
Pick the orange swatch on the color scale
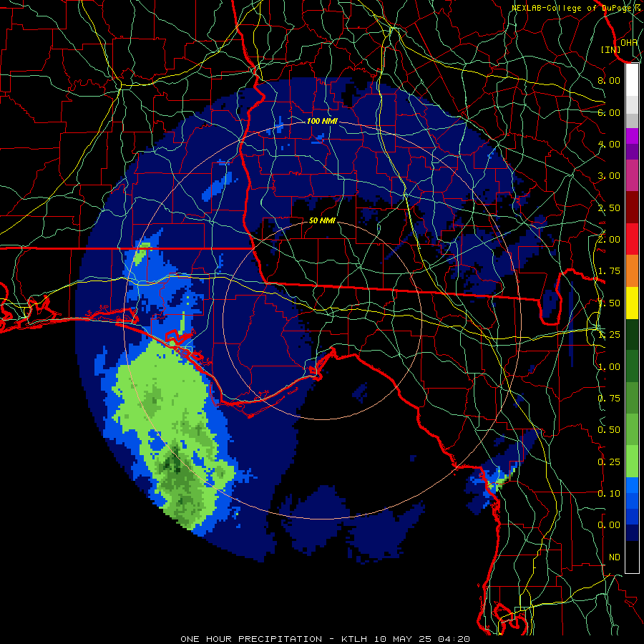pyautogui.click(x=632, y=271)
